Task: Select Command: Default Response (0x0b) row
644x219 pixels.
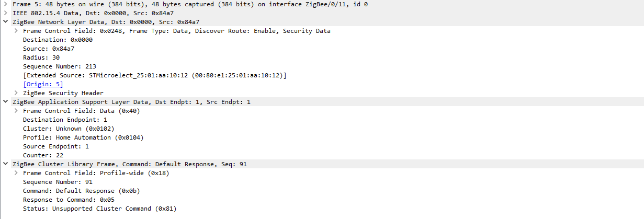Action: click(x=81, y=191)
